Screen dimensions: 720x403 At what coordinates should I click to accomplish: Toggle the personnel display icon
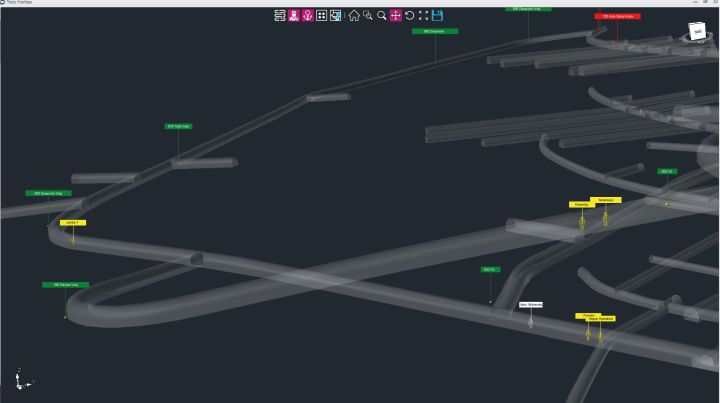tap(294, 16)
